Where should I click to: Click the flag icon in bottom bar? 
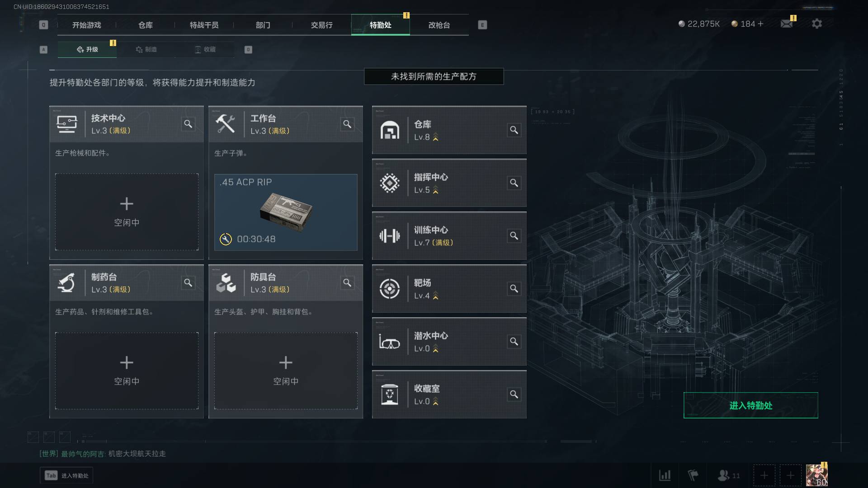pyautogui.click(x=693, y=475)
